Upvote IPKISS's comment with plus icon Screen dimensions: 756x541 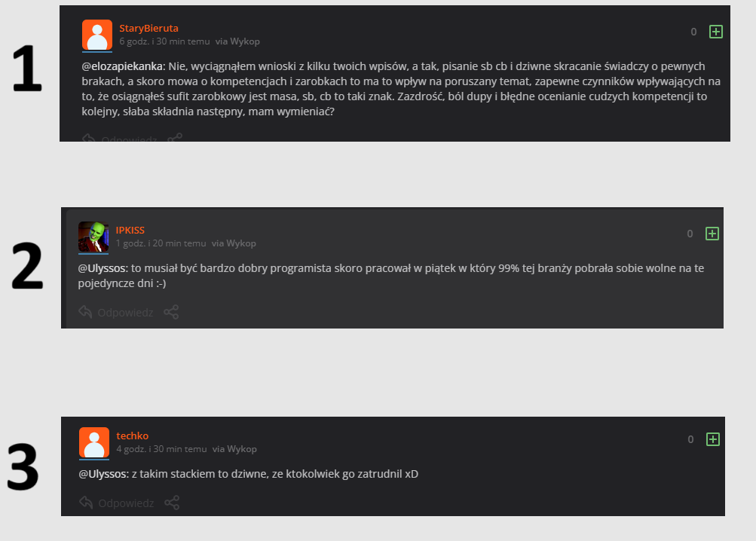pyautogui.click(x=712, y=234)
